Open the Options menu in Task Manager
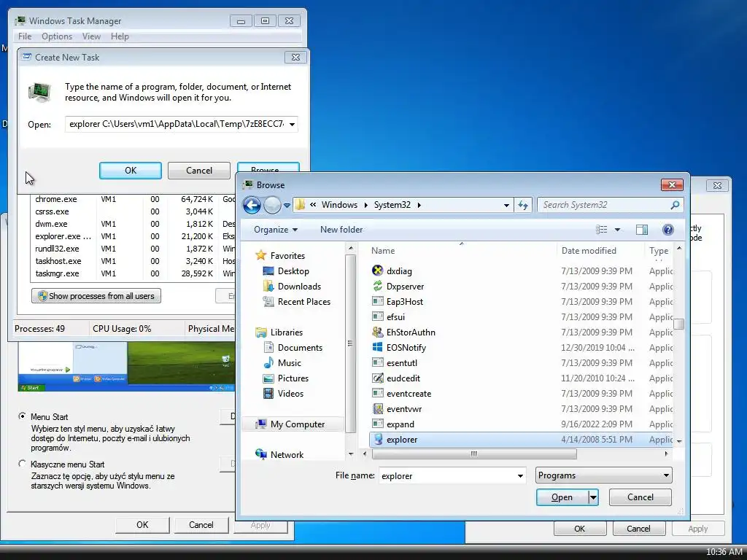Screen dimensions: 747x560 57,36
